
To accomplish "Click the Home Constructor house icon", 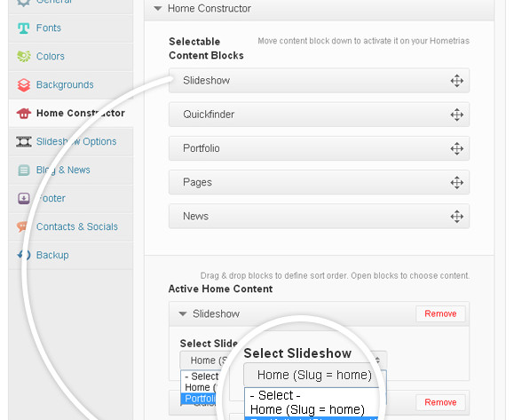I will [x=24, y=114].
